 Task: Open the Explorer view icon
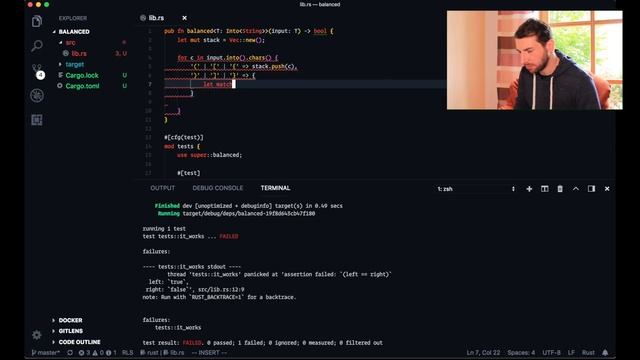[x=37, y=21]
